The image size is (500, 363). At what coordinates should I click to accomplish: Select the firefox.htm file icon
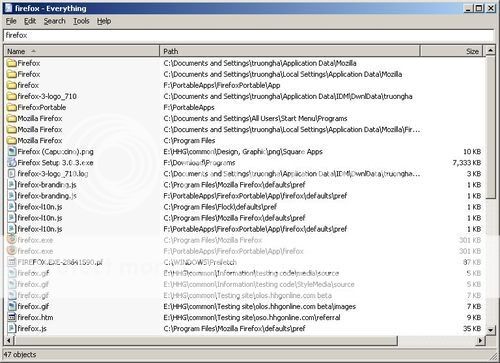pos(12,317)
